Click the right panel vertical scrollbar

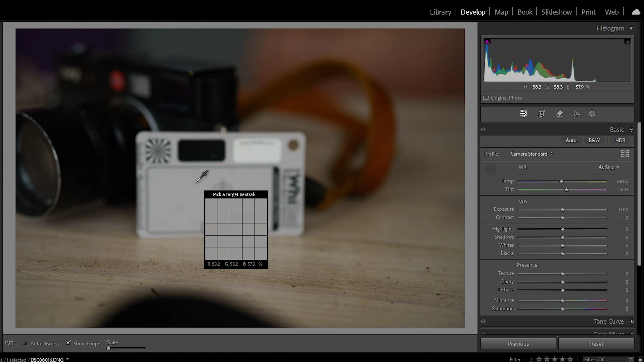point(639,194)
